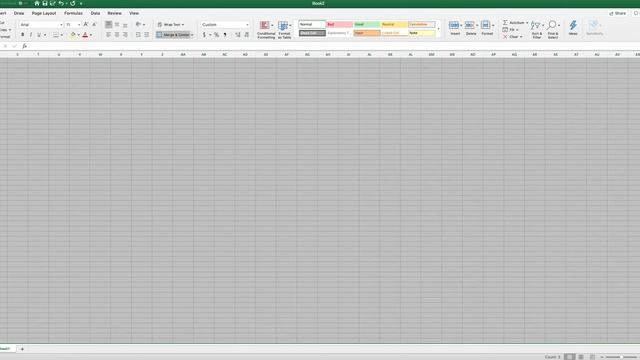Toggle bottom vertical alignment
Image resolution: width=640 pixels, height=360 pixels.
coord(125,24)
